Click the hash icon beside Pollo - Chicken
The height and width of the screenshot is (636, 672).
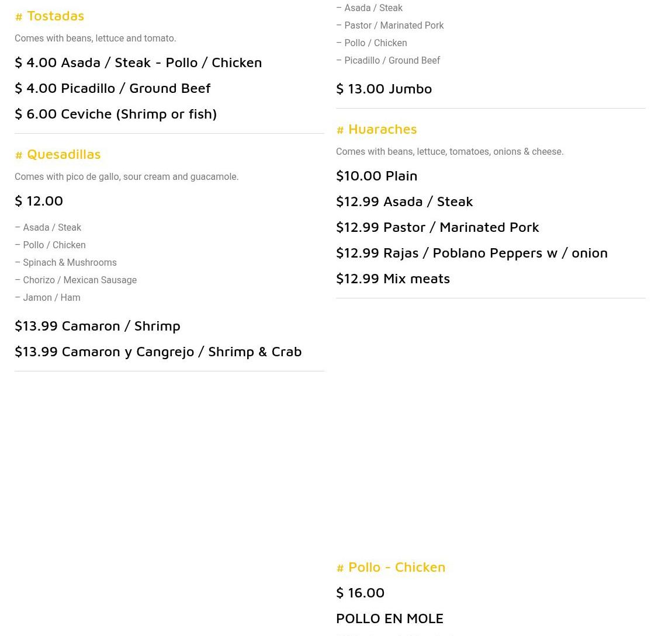340,568
